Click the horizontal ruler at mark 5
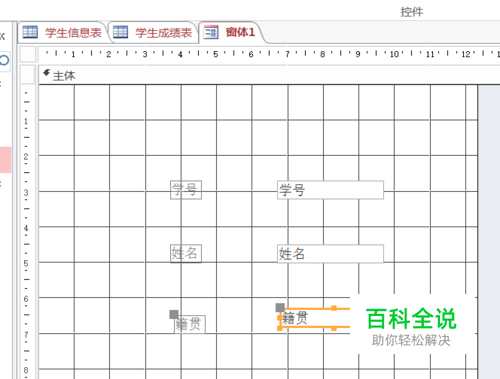This screenshot has width=500, height=379. [216, 54]
